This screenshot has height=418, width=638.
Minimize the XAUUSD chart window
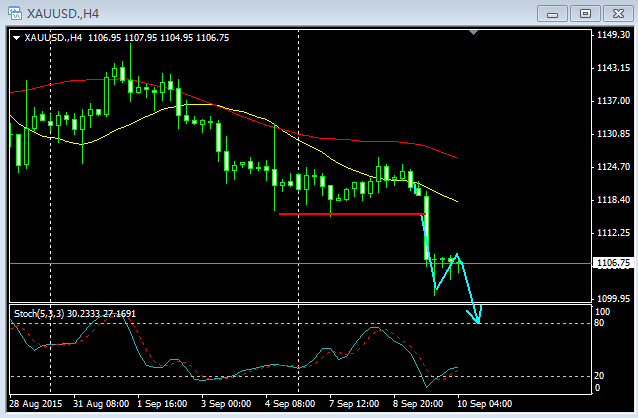[x=552, y=13]
